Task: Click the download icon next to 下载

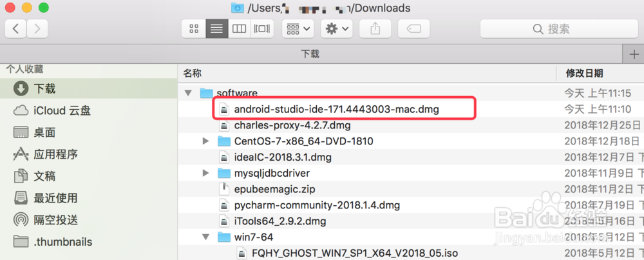Action: [x=21, y=88]
